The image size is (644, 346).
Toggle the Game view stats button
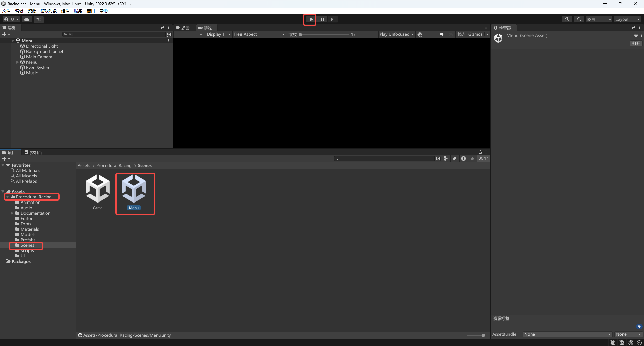coord(461,34)
